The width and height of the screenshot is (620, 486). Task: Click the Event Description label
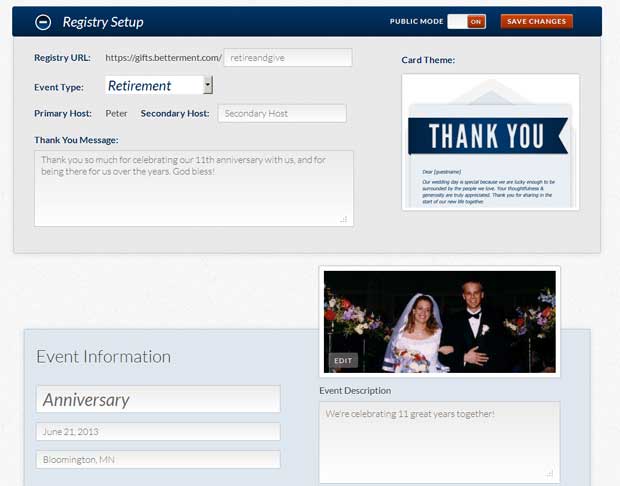click(355, 391)
